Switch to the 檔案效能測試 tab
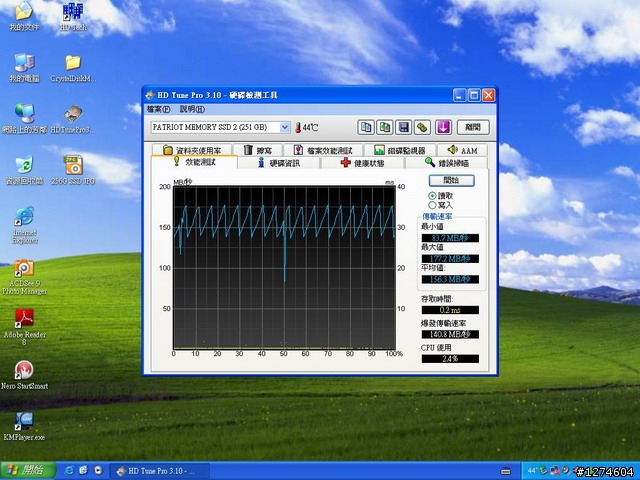 tap(323, 150)
